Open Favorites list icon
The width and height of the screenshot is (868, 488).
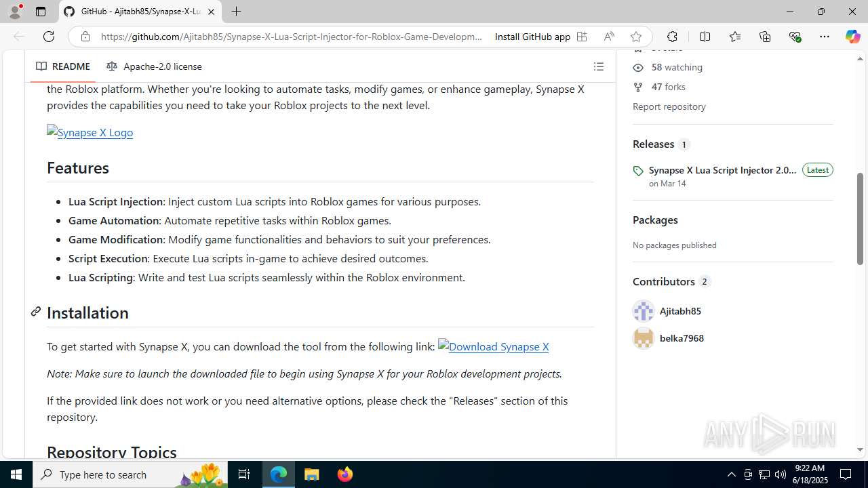tap(735, 37)
